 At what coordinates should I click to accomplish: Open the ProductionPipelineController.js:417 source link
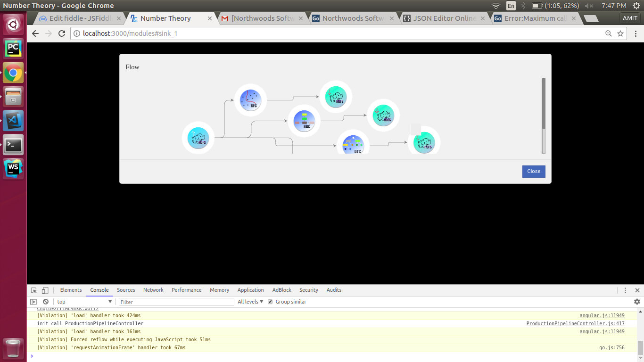click(x=575, y=324)
